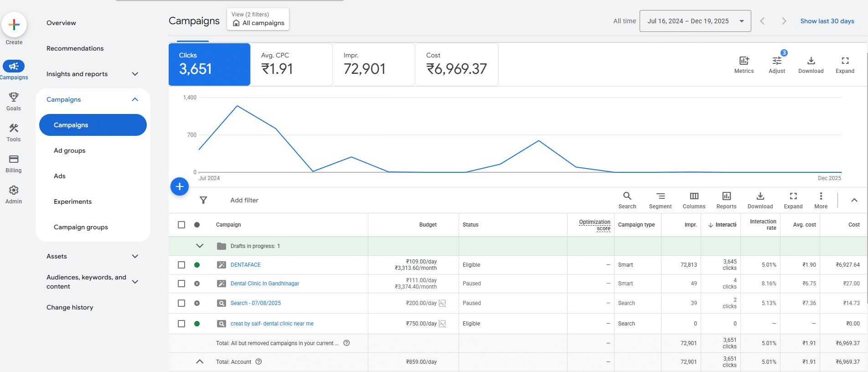Expand the Drafts in progress row
This screenshot has height=372, width=868.
[x=200, y=246]
